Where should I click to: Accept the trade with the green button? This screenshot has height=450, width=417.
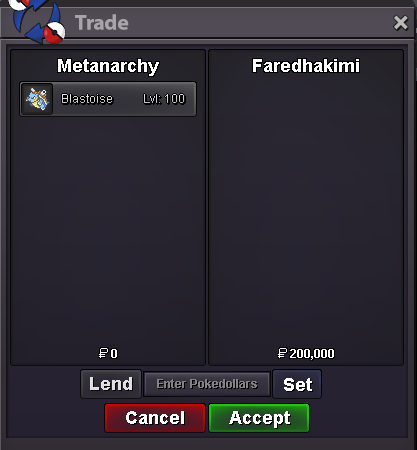pos(259,418)
